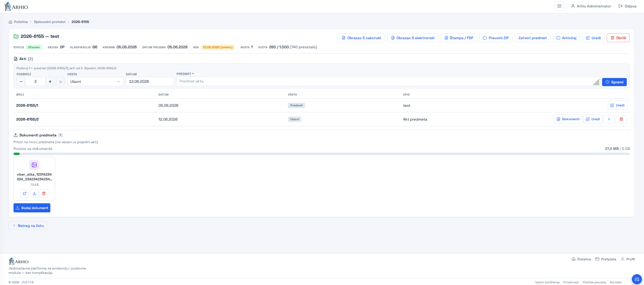Click the podbroj number field
The height and width of the screenshot is (285, 644).
tap(35, 81)
